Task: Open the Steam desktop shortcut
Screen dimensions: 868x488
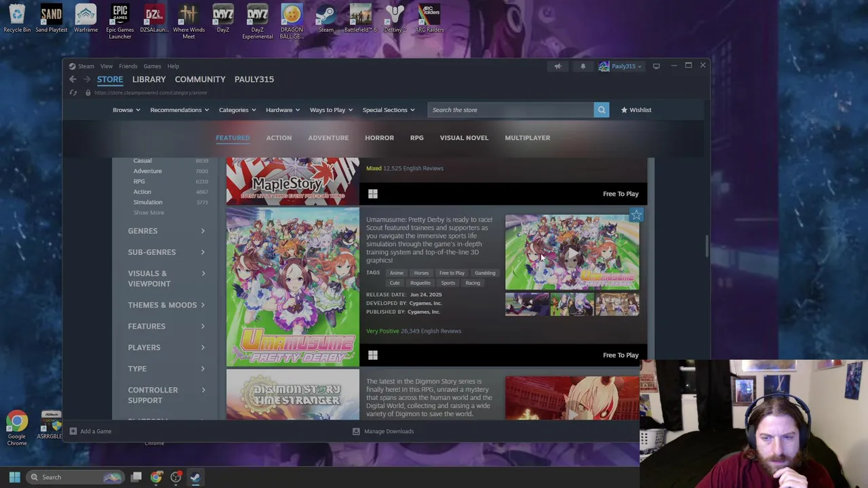Action: click(x=326, y=18)
